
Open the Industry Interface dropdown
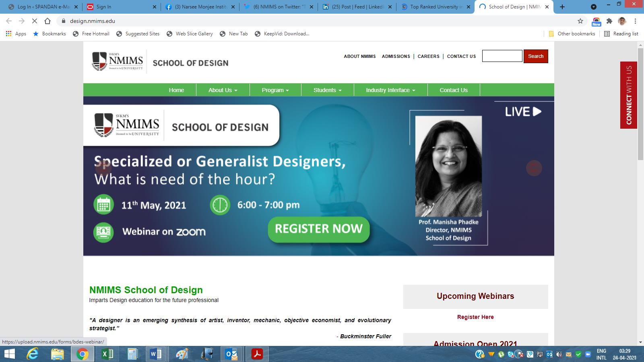pyautogui.click(x=390, y=90)
